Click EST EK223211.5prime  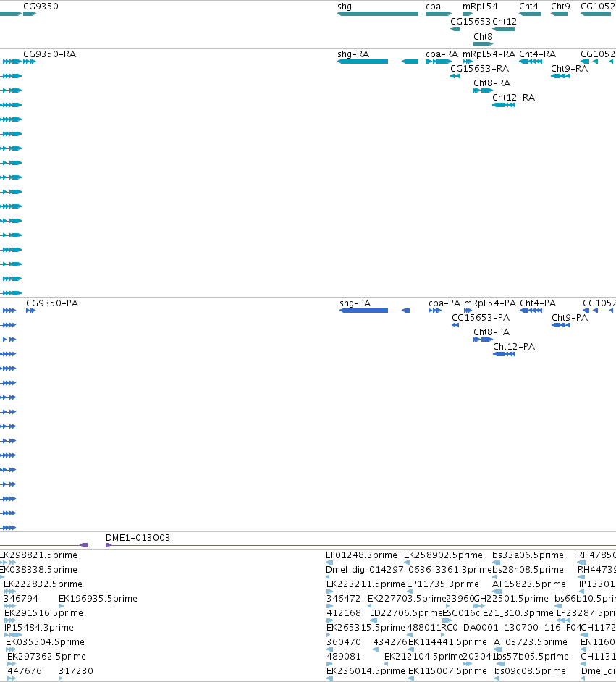pyautogui.click(x=366, y=584)
